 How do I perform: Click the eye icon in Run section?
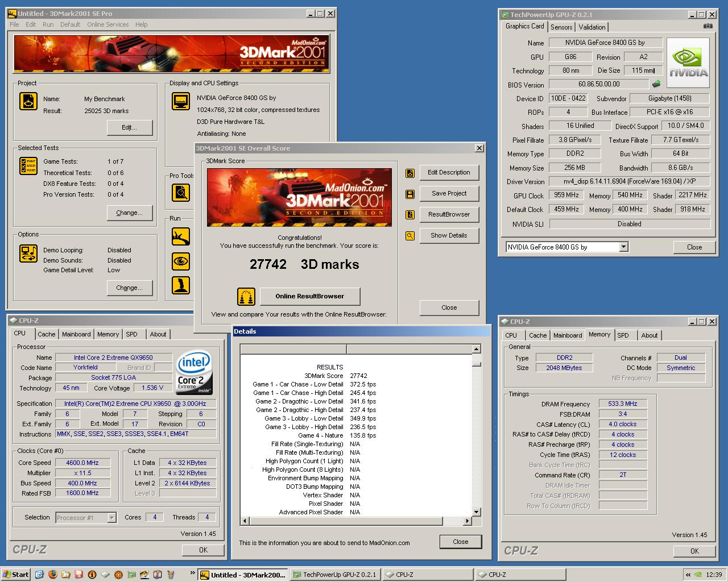(x=181, y=261)
